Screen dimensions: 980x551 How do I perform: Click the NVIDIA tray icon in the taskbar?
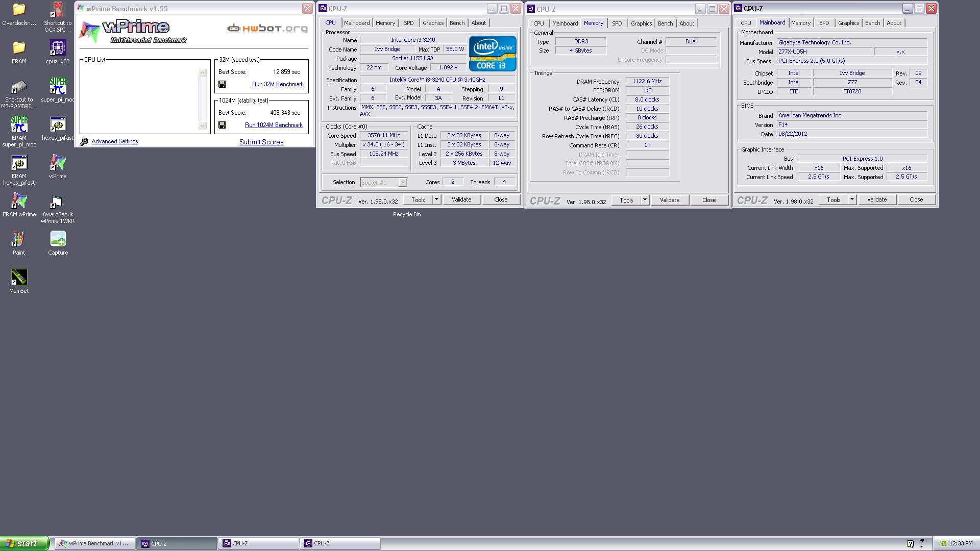[x=942, y=543]
